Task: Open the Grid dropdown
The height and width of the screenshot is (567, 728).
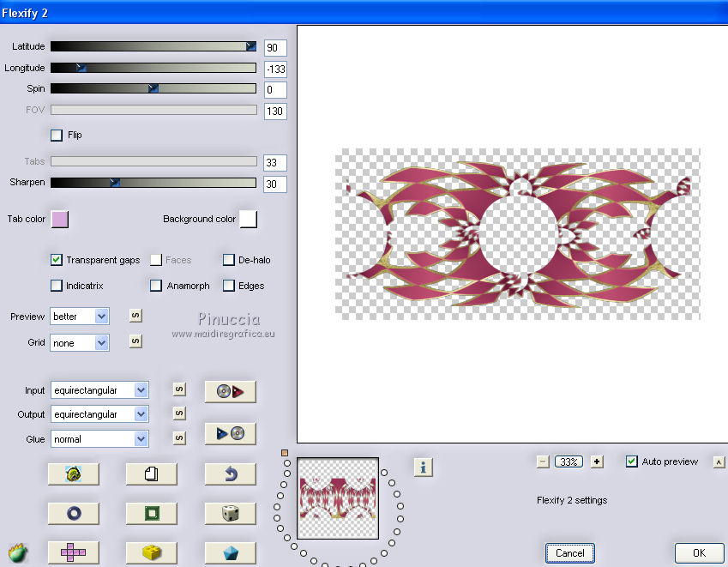Action: [80, 343]
